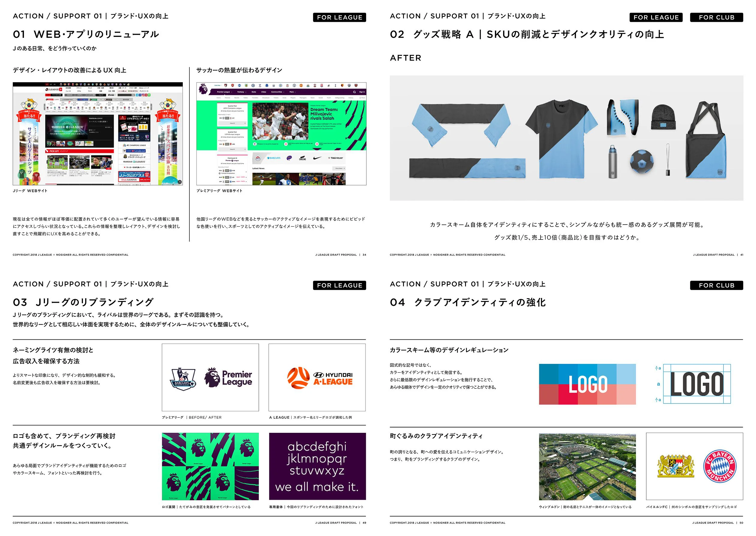Select the Stats menu item in navbar
This screenshot has height=536, width=756.
pos(254,92)
